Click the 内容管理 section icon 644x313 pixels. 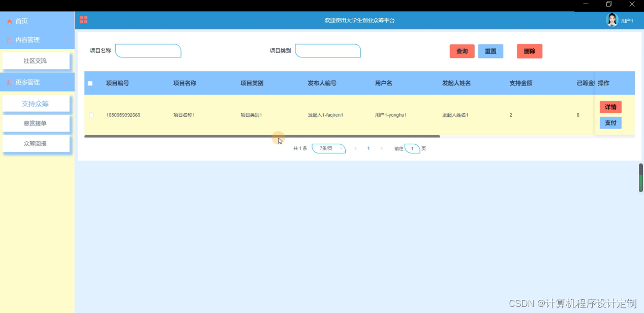click(9, 40)
